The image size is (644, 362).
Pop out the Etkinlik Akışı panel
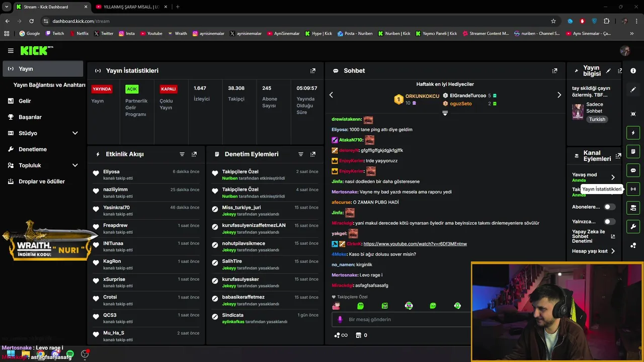click(194, 154)
